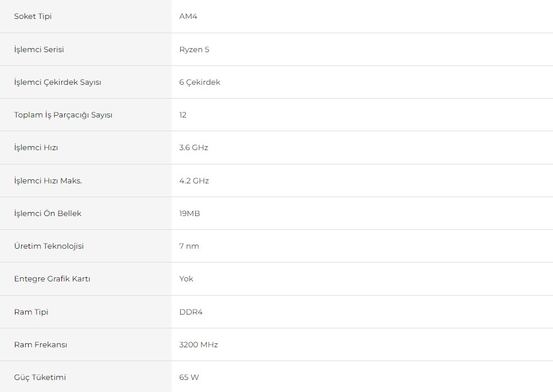Screen dimensions: 553x392
Task: Select the Ryzen 5 value
Action: [194, 50]
